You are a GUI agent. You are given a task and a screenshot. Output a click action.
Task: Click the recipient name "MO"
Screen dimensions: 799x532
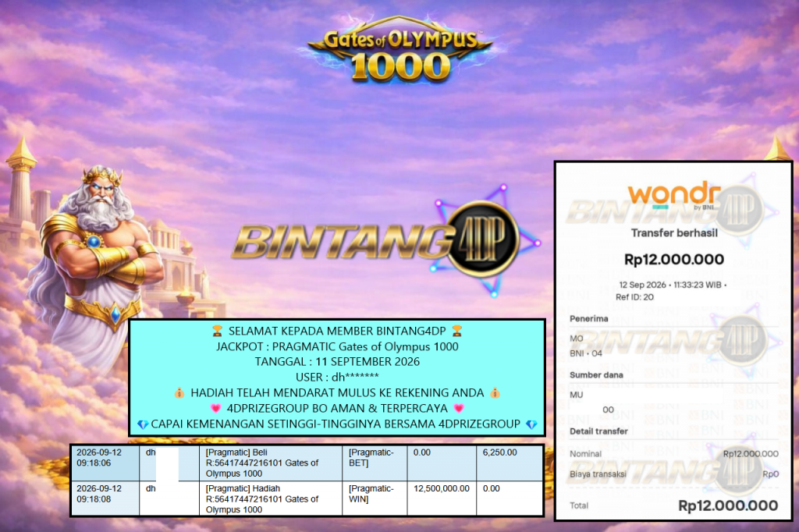pyautogui.click(x=577, y=339)
